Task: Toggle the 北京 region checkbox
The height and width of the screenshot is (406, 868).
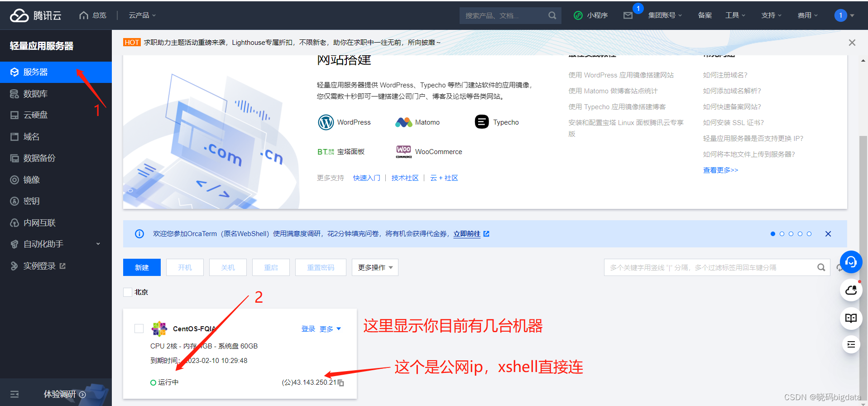Action: click(x=128, y=292)
